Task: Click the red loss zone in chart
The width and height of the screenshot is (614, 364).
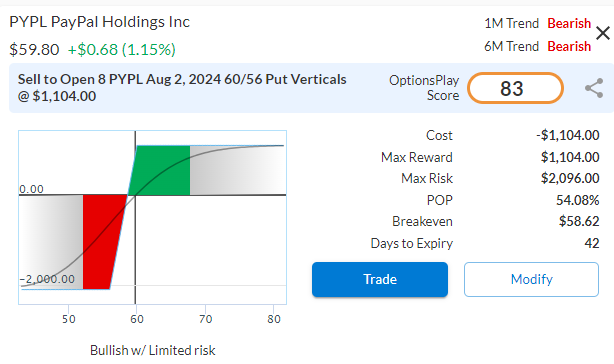Action: click(x=103, y=242)
